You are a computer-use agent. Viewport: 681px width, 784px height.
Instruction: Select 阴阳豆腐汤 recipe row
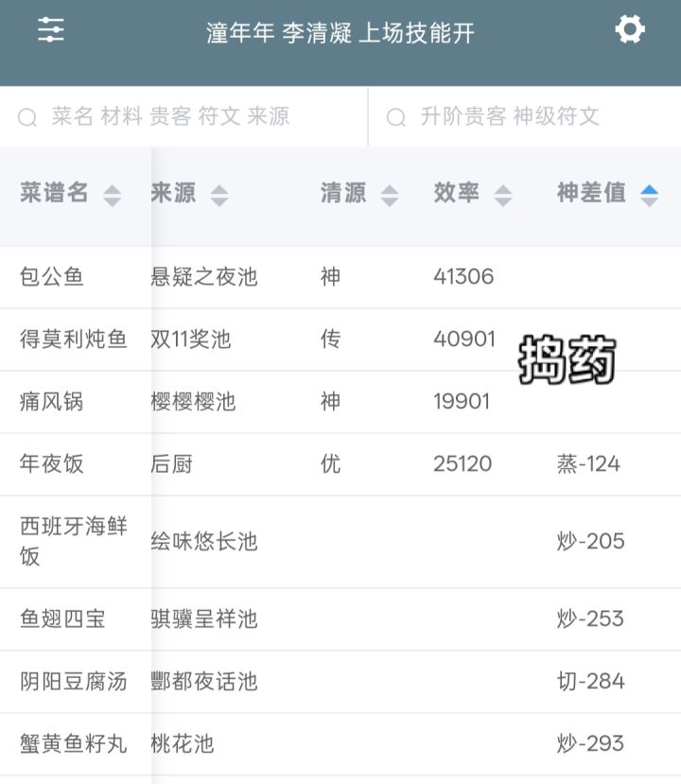coord(340,682)
